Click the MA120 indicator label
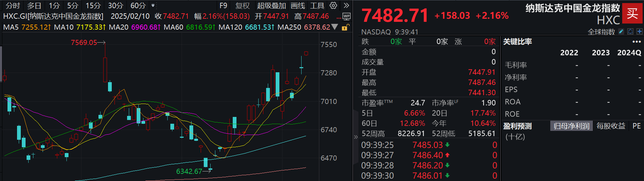This screenshot has height=181, width=644. (x=230, y=27)
